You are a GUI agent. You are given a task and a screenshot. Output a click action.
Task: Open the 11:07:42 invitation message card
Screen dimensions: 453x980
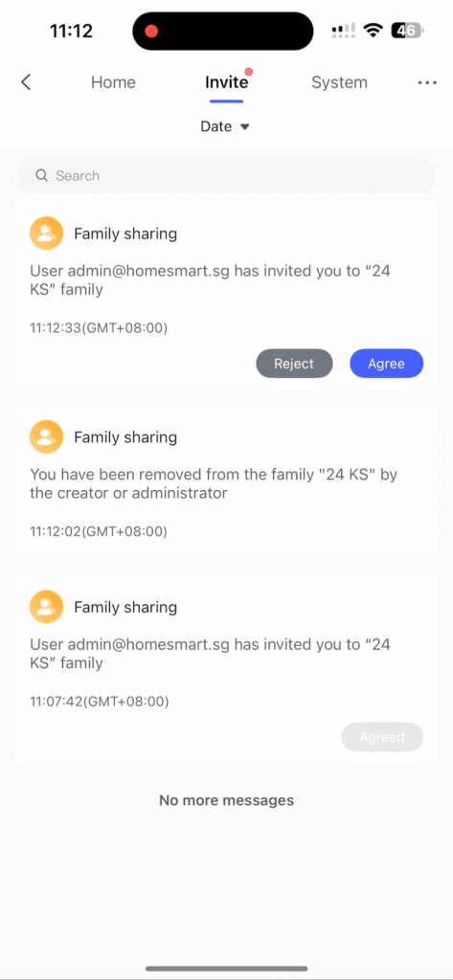[226, 669]
